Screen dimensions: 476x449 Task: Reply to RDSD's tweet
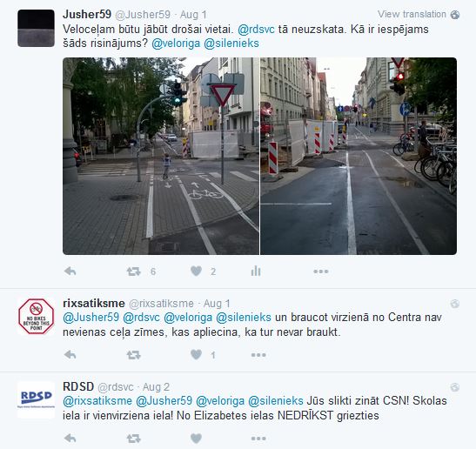[x=70, y=438]
